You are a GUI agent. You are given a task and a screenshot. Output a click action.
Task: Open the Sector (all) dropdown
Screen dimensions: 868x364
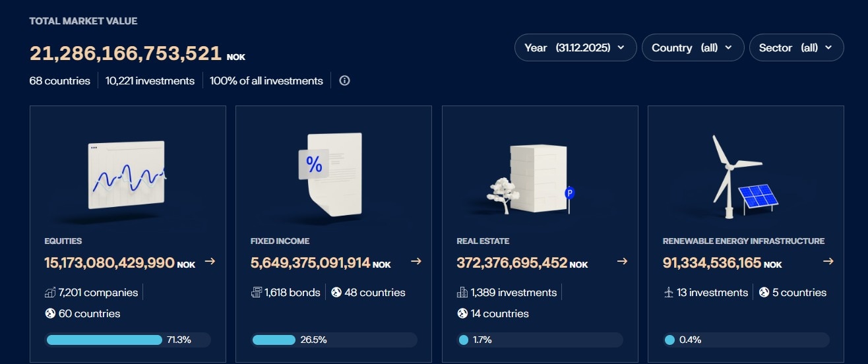[x=796, y=47]
